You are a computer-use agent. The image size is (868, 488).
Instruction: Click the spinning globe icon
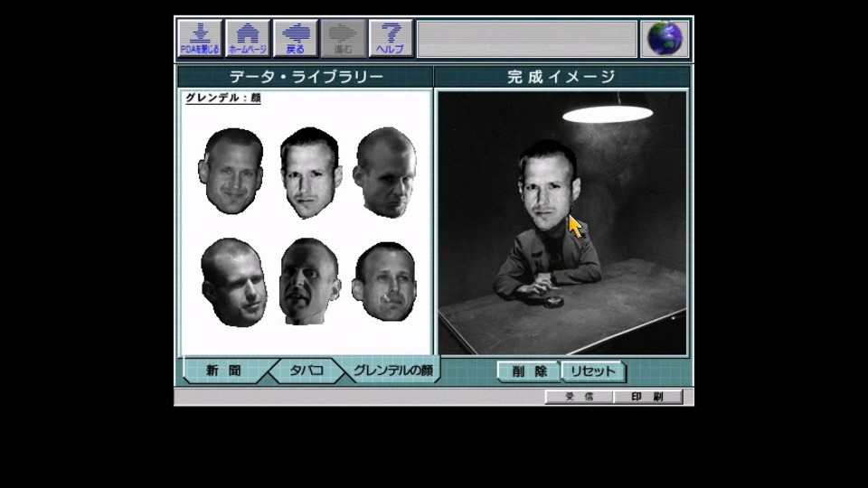click(x=665, y=38)
